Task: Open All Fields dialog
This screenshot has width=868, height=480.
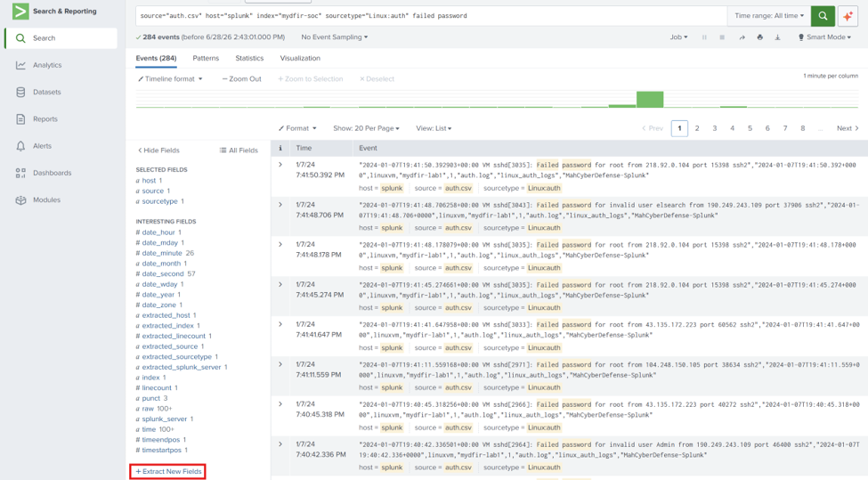Action: click(x=239, y=151)
